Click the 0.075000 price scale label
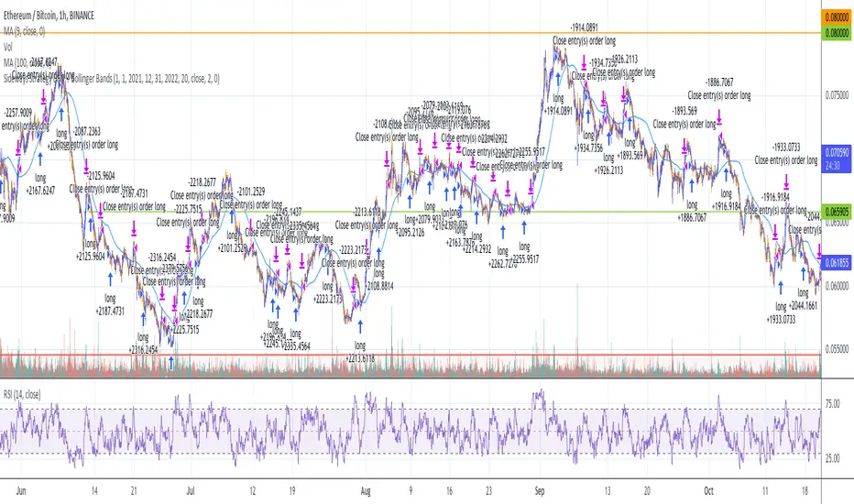Screen dimensions: 854x504 coord(838,94)
